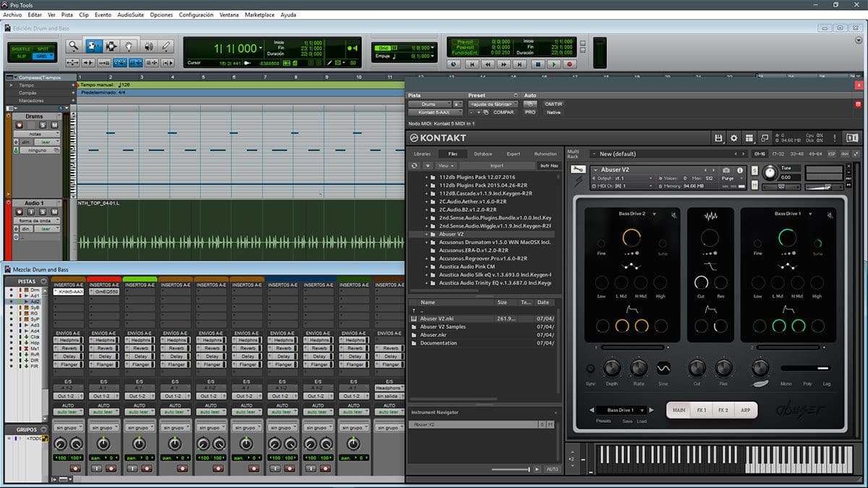This screenshot has height=488, width=868.
Task: Toggle the AUTO preview button
Action: coord(552,469)
